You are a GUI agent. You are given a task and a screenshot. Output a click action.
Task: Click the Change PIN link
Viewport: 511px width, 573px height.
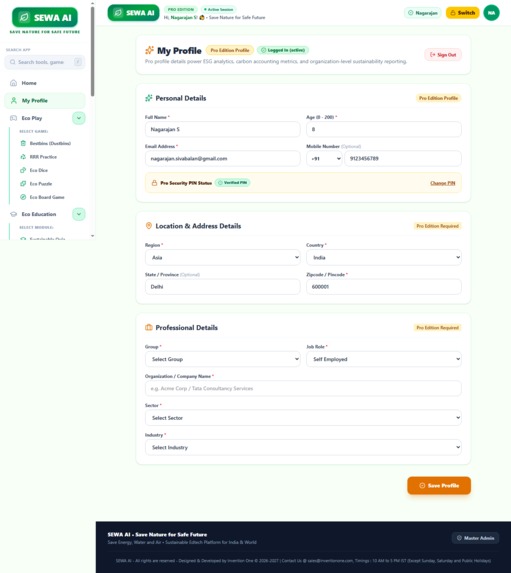click(443, 183)
